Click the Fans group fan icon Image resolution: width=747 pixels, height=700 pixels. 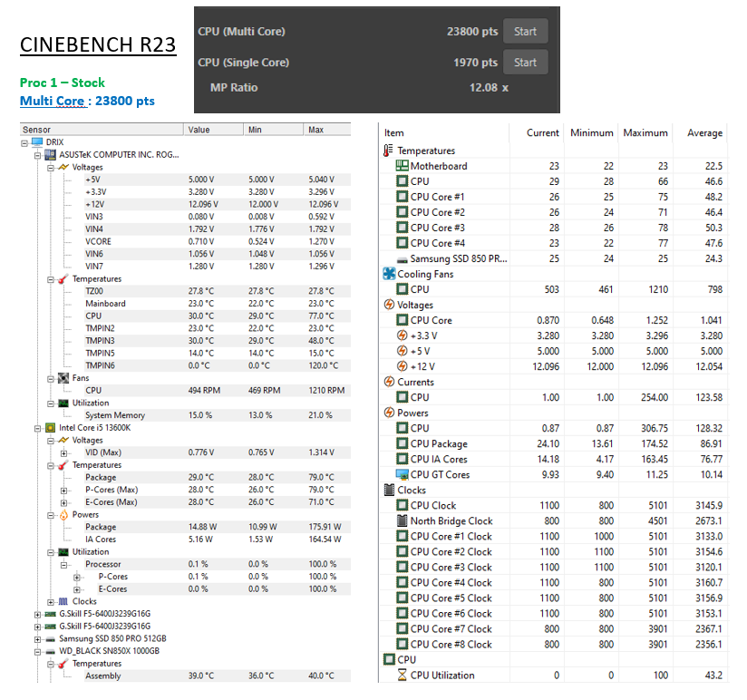(63, 378)
